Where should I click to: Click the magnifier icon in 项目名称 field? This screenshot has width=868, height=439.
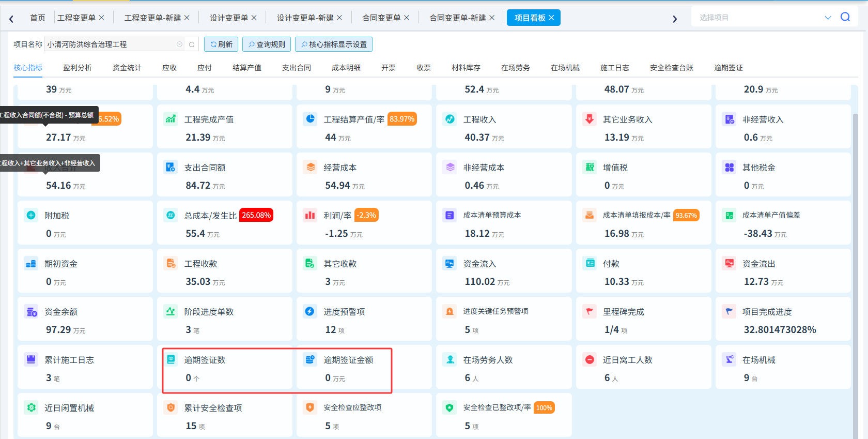coord(192,44)
